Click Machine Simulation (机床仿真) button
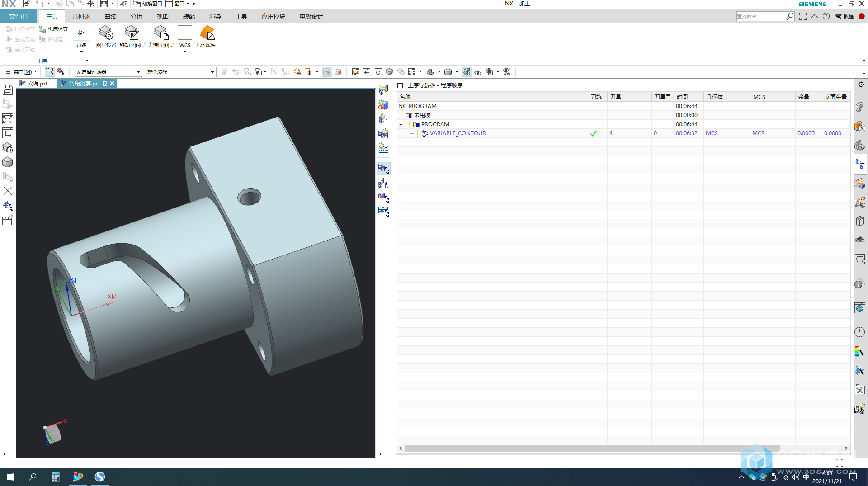Image resolution: width=868 pixels, height=486 pixels. (x=53, y=29)
